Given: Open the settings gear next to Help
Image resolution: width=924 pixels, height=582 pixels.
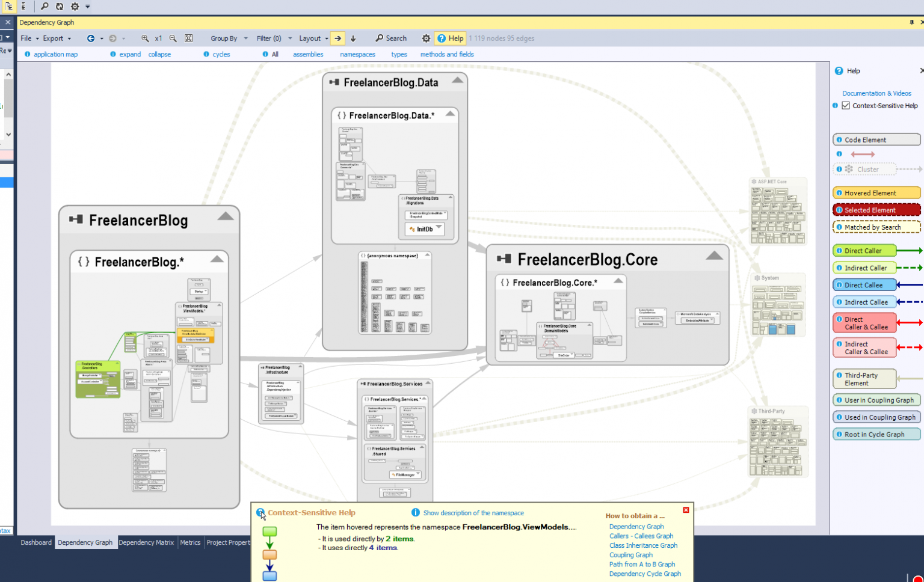Looking at the screenshot, I should click(x=426, y=38).
